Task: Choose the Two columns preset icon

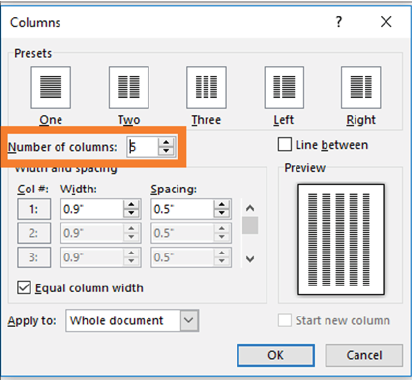Action: pyautogui.click(x=129, y=87)
